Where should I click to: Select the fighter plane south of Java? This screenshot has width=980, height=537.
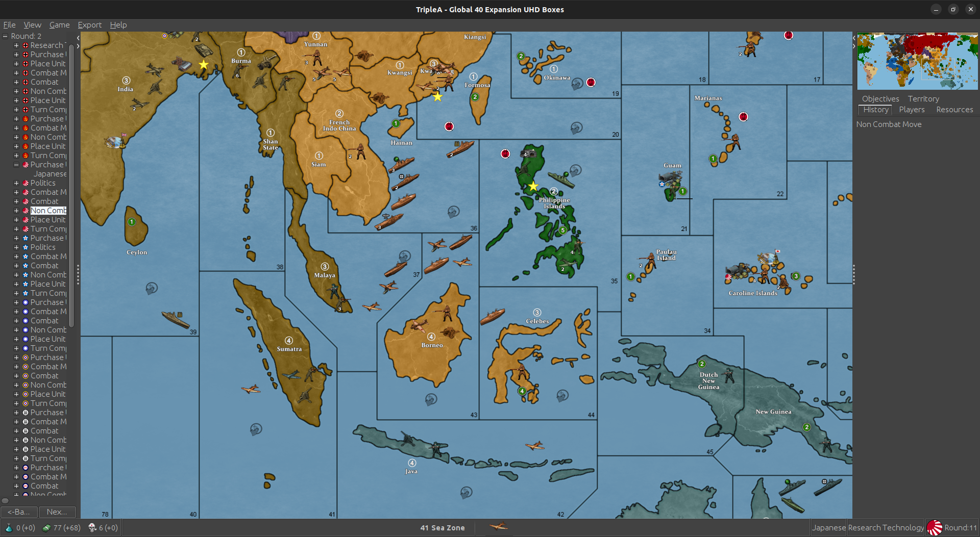[534, 446]
